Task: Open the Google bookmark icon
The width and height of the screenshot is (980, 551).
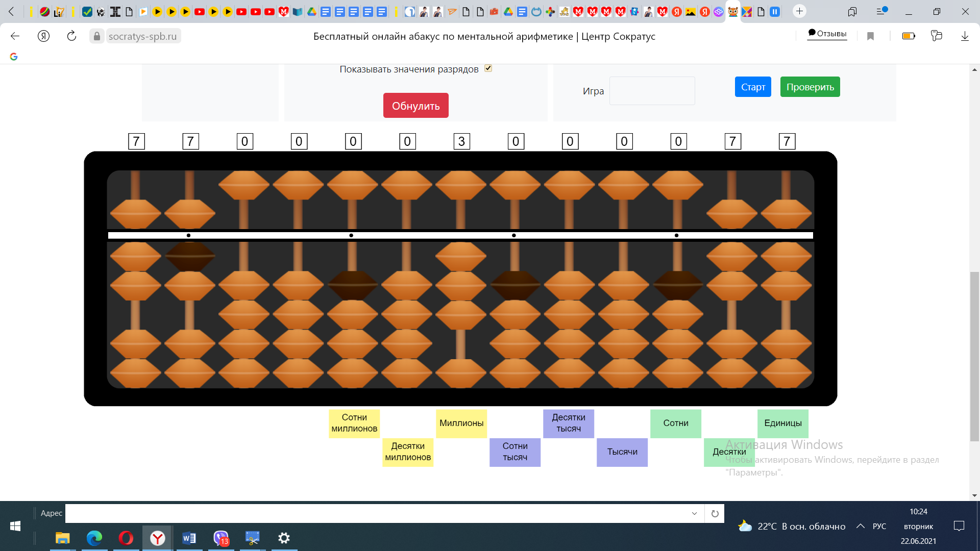Action: click(x=14, y=57)
